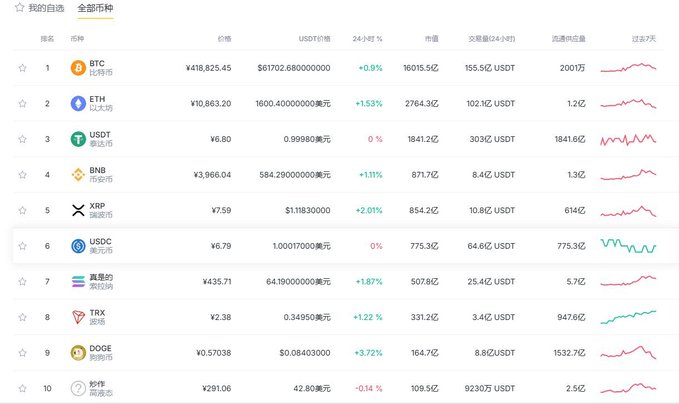This screenshot has height=404, width=679.
Task: Click BNB price ¥3,966.04
Action: tap(212, 175)
